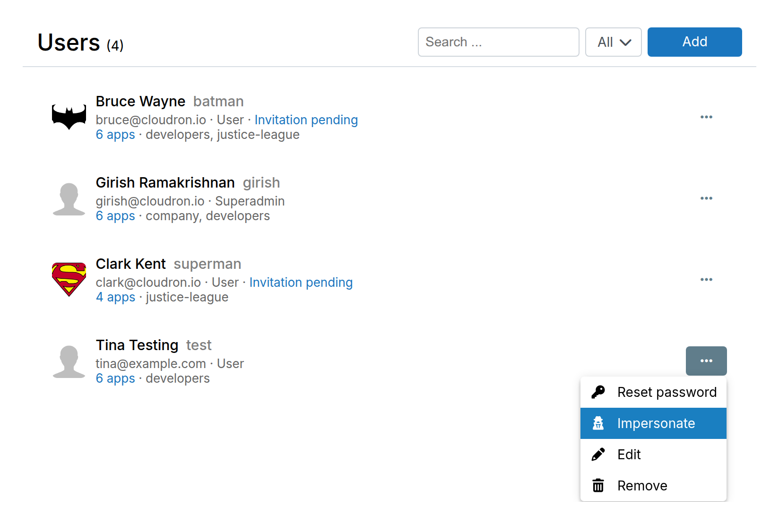Choose Impersonate from the menu
Viewport: 779px width, 532px height.
tap(653, 423)
